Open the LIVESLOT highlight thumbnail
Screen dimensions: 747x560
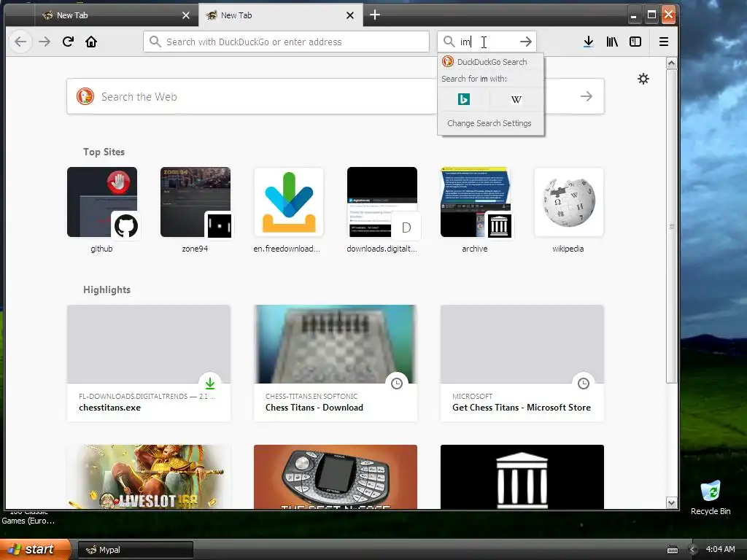pos(149,477)
